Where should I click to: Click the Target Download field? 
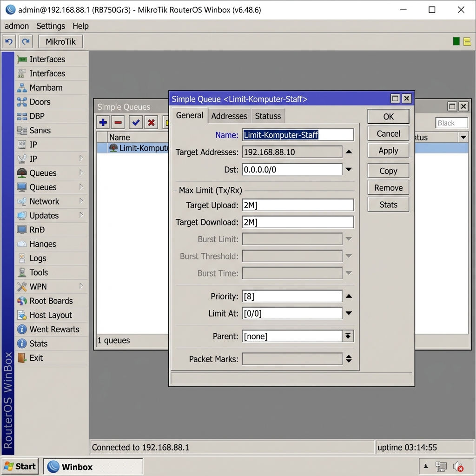point(298,222)
